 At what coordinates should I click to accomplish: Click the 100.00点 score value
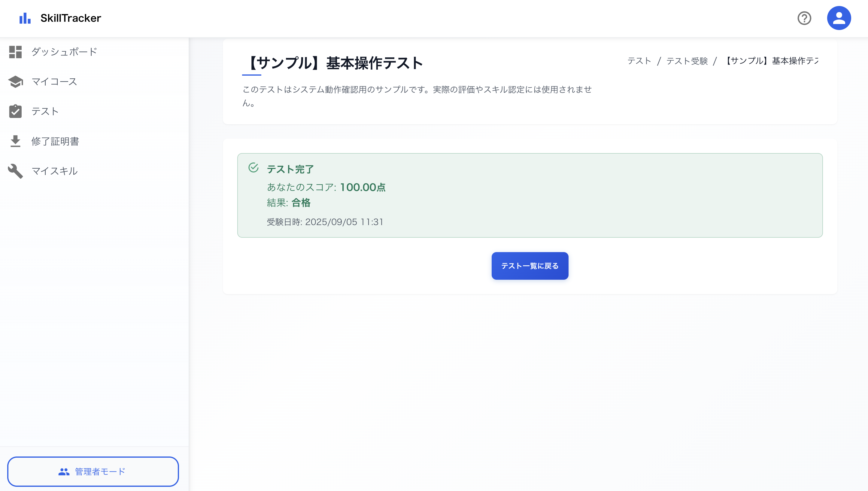click(x=363, y=188)
